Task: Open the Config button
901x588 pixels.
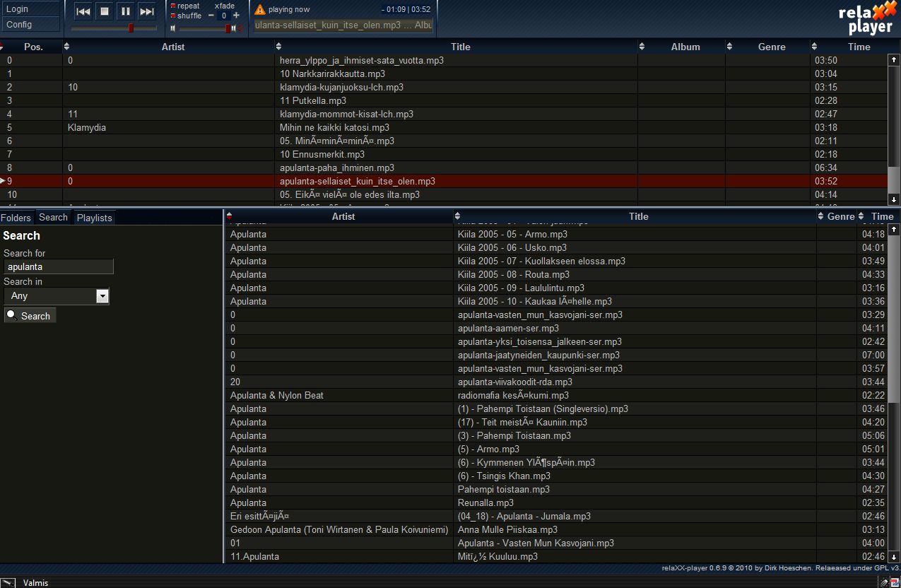Action: pos(30,25)
